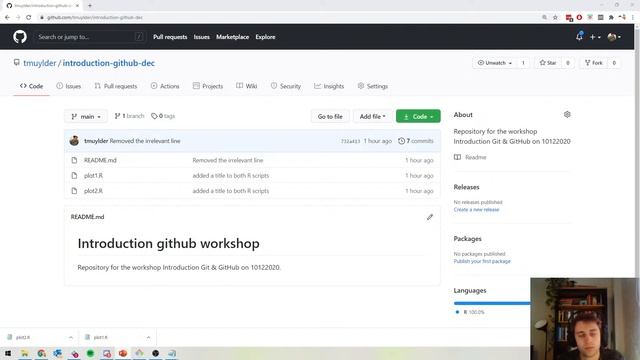Switch to the Pull requests repository tab
Viewport: 640px width, 360px height.
[116, 86]
